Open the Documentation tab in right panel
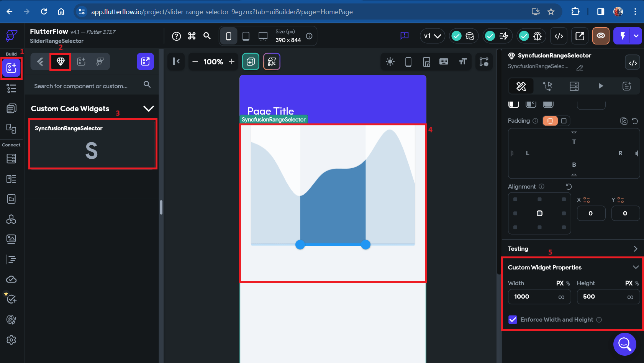 click(x=627, y=86)
